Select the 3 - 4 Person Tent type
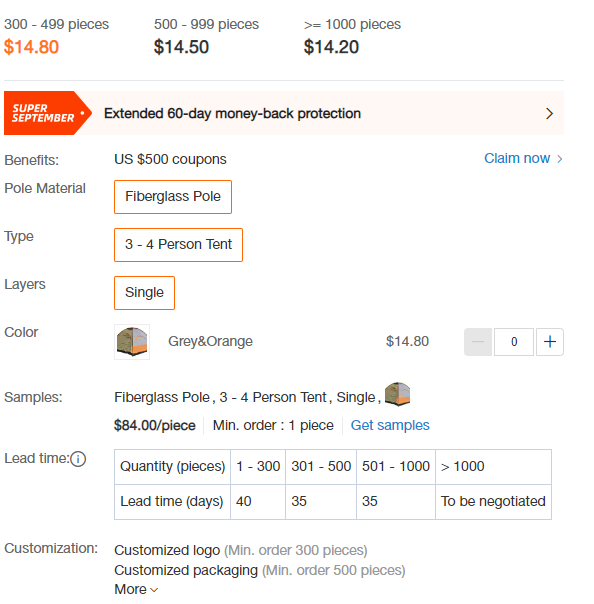 tap(178, 245)
